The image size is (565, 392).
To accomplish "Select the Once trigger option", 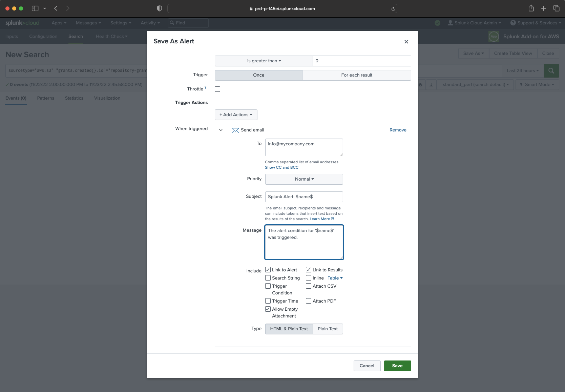I will point(259,75).
